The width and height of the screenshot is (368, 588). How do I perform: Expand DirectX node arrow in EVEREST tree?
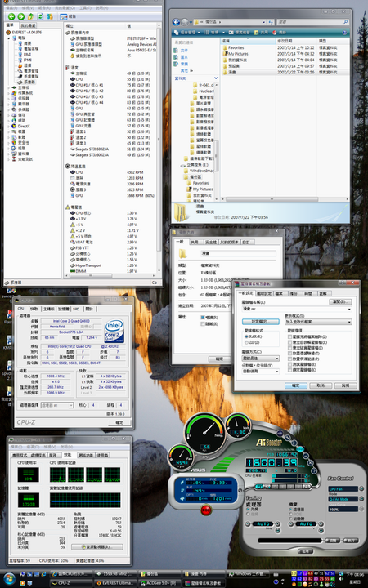click(x=9, y=126)
